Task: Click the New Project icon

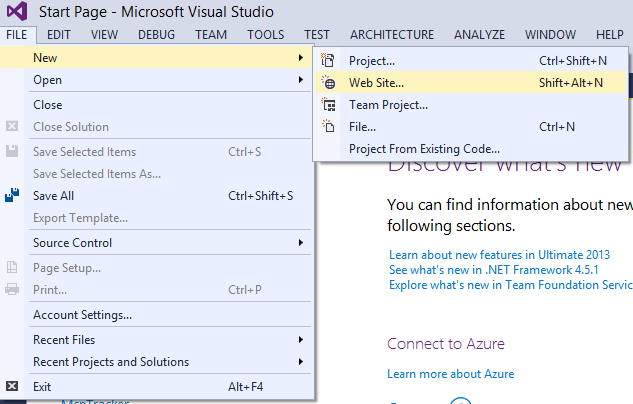Action: (328, 60)
